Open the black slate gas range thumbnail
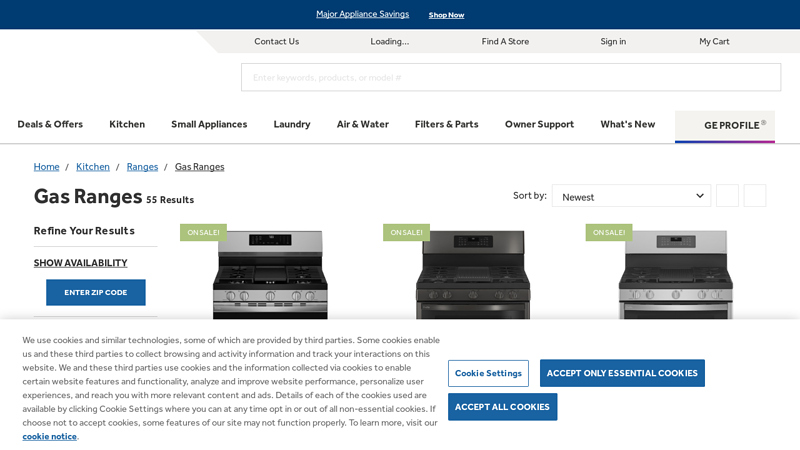The image size is (800, 450). (473, 274)
